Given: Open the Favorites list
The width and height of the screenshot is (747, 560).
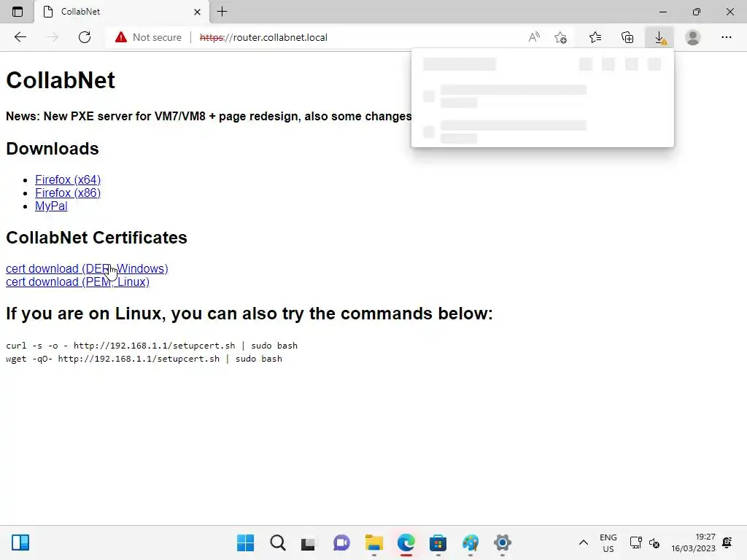Looking at the screenshot, I should [595, 37].
